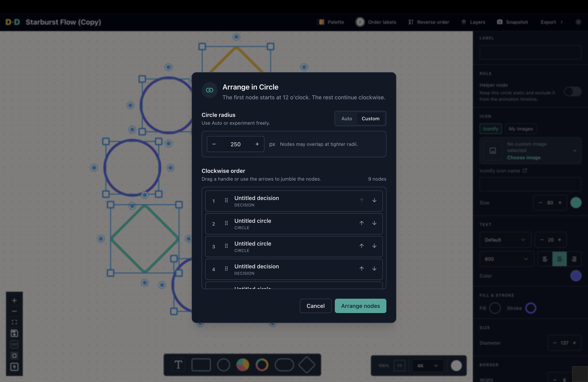Click the Choose image link
588x382 pixels.
524,158
